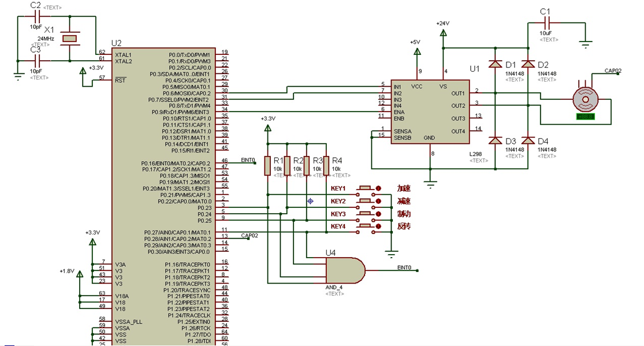Click the RST pin label
This screenshot has width=644, height=346.
click(120, 80)
